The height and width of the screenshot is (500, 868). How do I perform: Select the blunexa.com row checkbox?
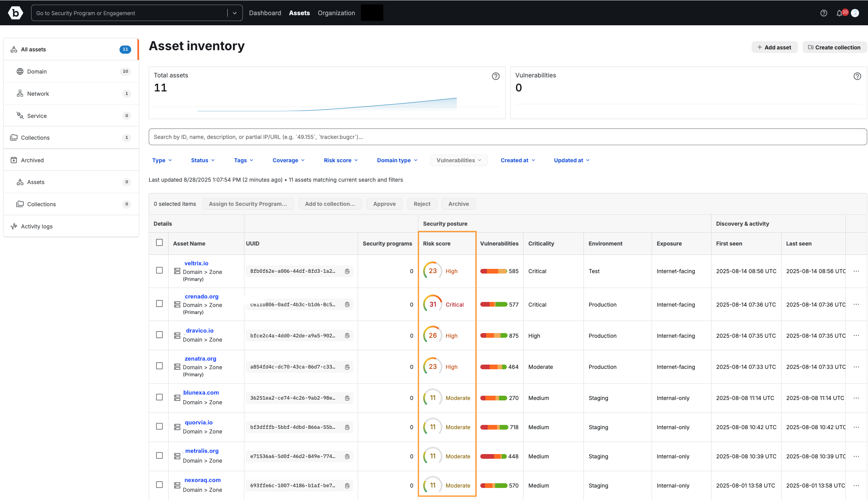pos(159,397)
